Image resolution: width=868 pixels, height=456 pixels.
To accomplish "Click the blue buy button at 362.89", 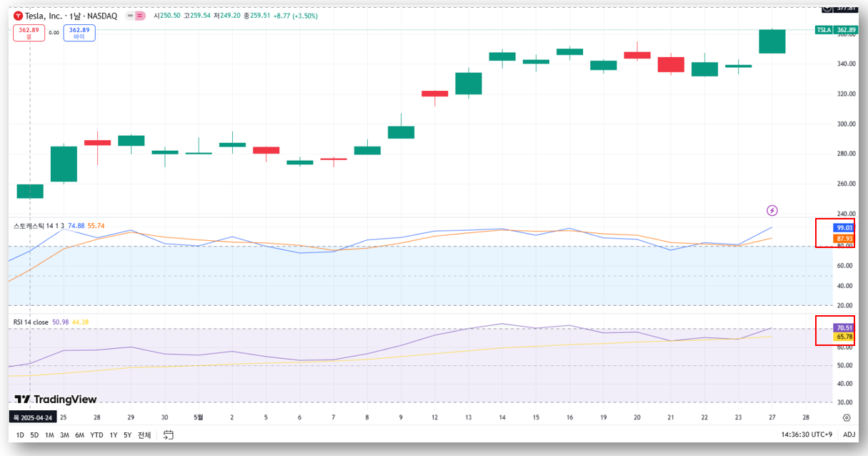I will click(79, 33).
